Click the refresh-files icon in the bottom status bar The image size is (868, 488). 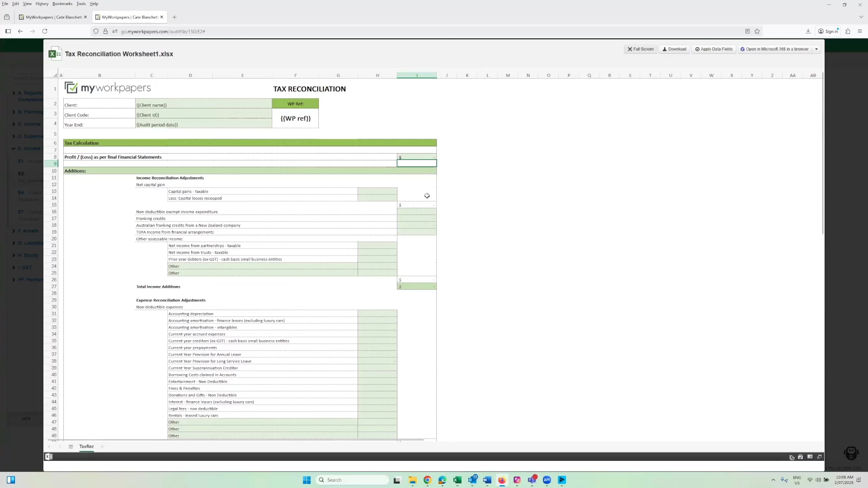tap(792, 457)
